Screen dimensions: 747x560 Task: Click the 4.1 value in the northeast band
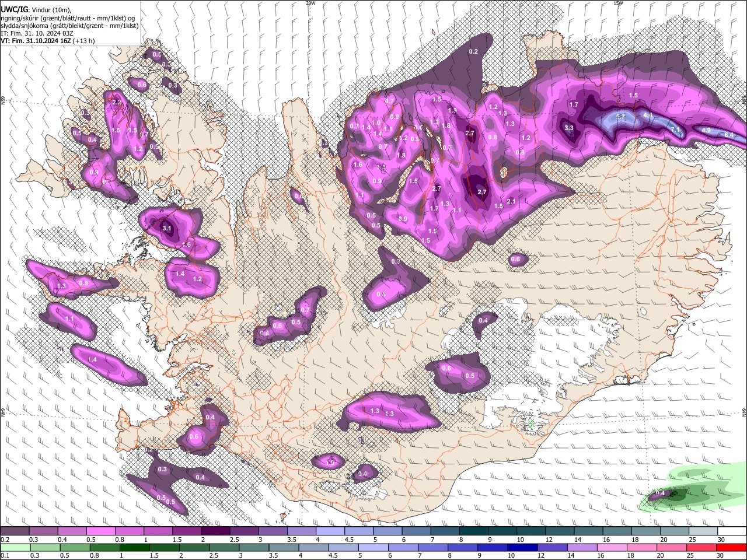pyautogui.click(x=647, y=115)
